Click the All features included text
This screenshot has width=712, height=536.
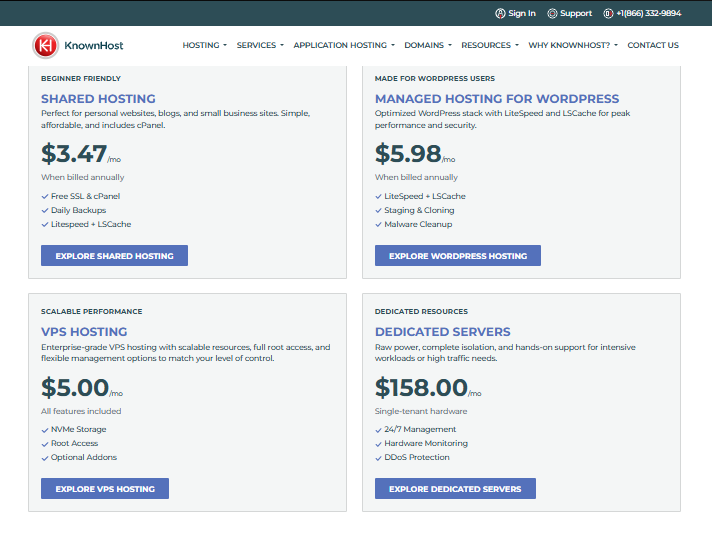(x=81, y=411)
